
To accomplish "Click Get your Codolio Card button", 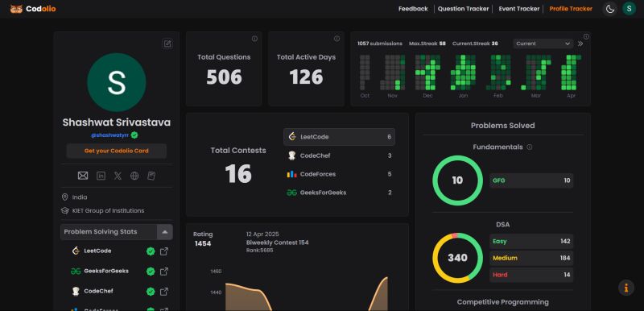I will (x=117, y=151).
